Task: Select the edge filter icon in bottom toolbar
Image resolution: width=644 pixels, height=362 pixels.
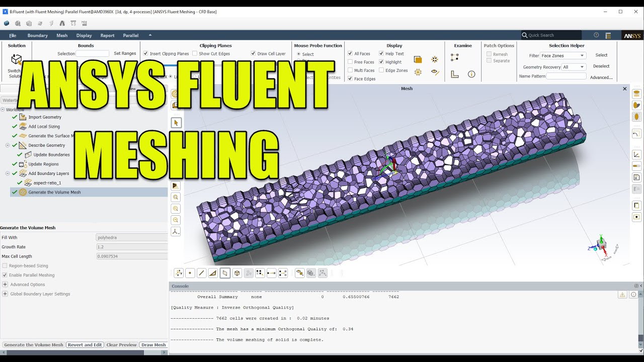Action: pos(202,273)
